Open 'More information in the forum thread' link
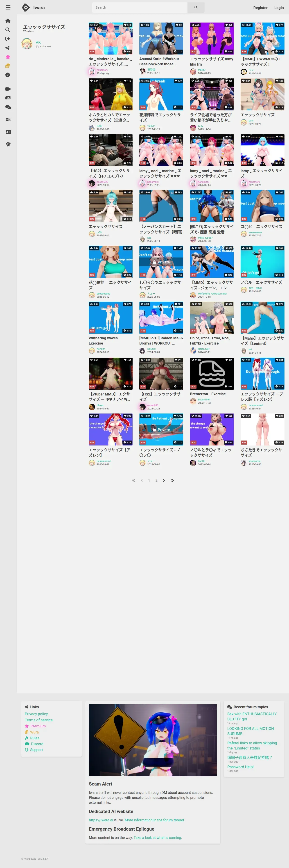 click(x=154, y=820)
